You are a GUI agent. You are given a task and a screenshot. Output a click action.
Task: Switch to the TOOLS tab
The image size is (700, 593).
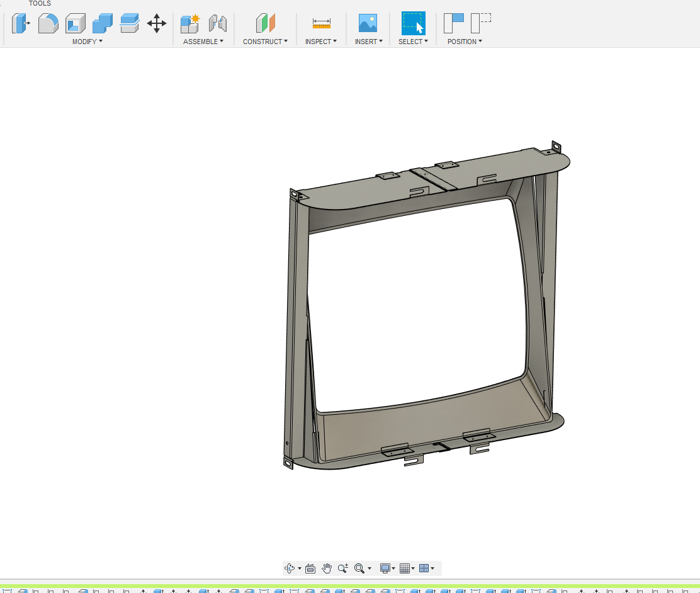[x=40, y=3]
